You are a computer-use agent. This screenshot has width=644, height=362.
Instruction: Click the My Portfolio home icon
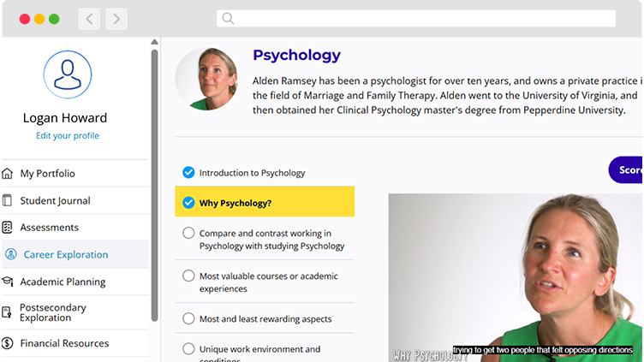coord(8,174)
